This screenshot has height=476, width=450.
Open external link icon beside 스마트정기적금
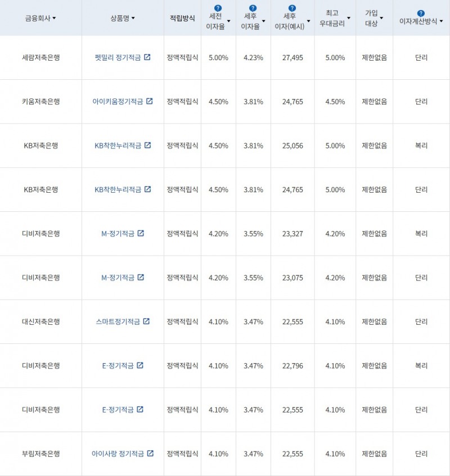[146, 321]
